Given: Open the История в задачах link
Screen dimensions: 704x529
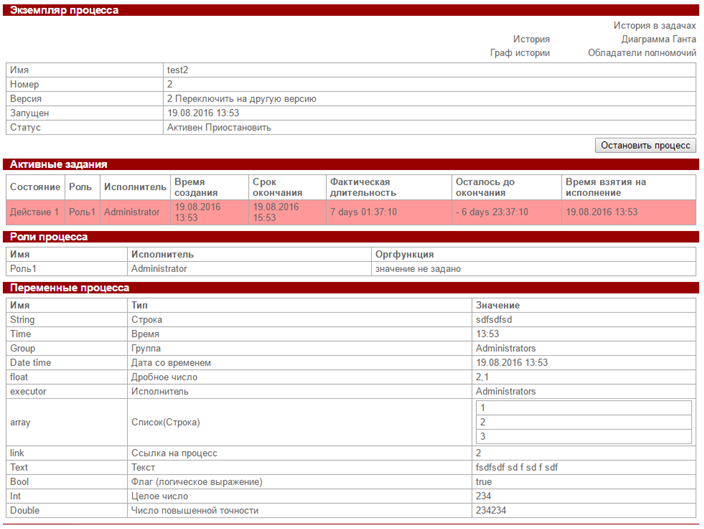Looking at the screenshot, I should [x=654, y=26].
